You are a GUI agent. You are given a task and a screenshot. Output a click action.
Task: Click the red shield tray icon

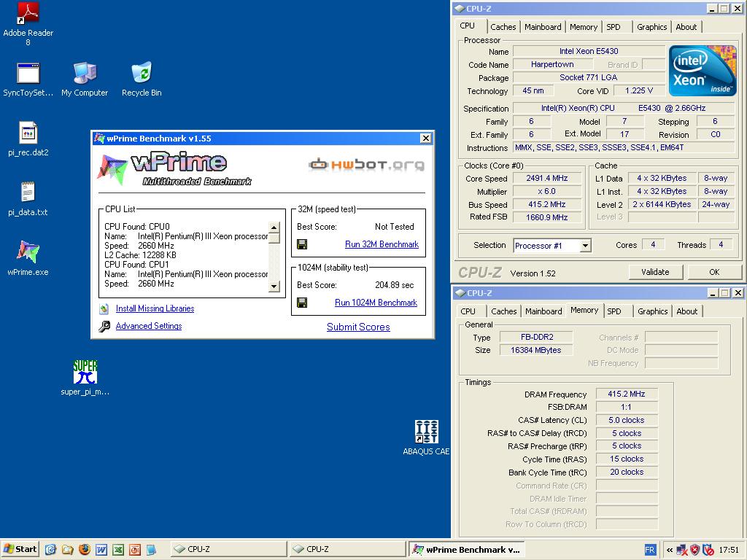coord(695,550)
